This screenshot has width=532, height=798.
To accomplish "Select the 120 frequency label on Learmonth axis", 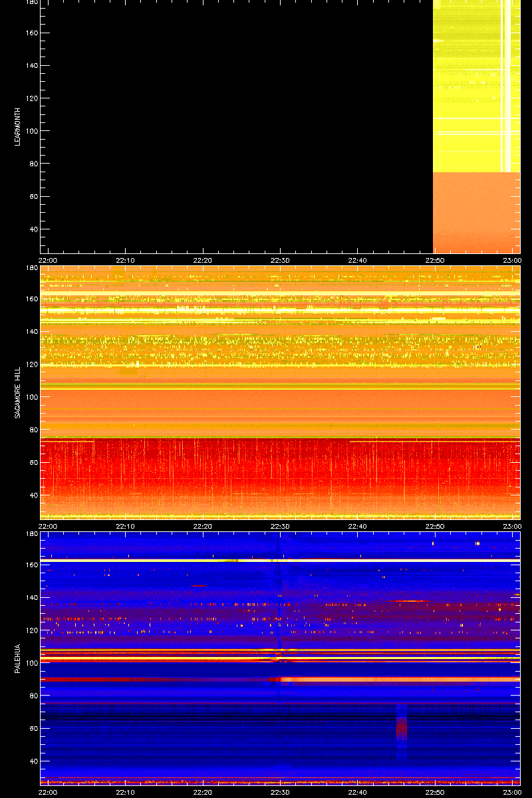I will [x=31, y=98].
